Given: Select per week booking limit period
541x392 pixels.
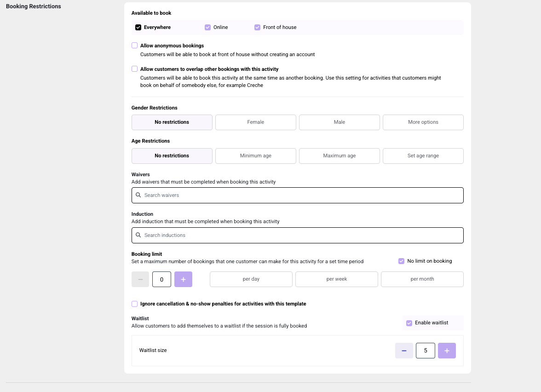Looking at the screenshot, I should click(336, 279).
